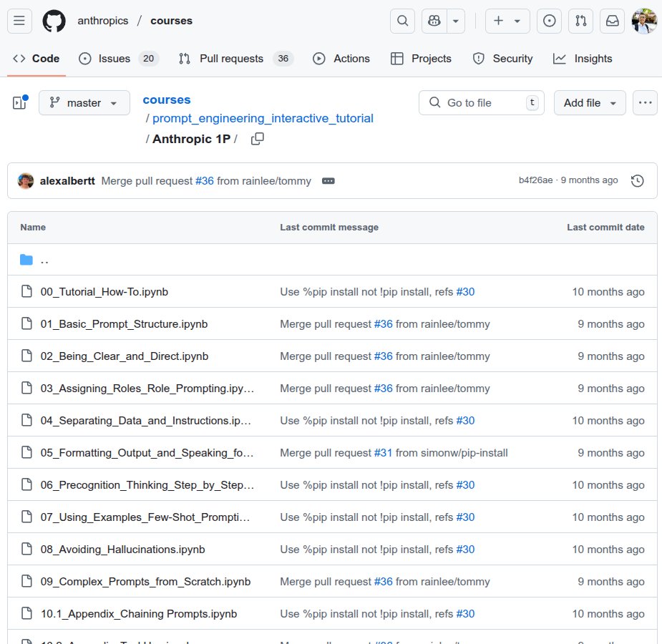The width and height of the screenshot is (662, 644).
Task: Go to GitHub homepage via Octocat logo
Action: pos(54,21)
